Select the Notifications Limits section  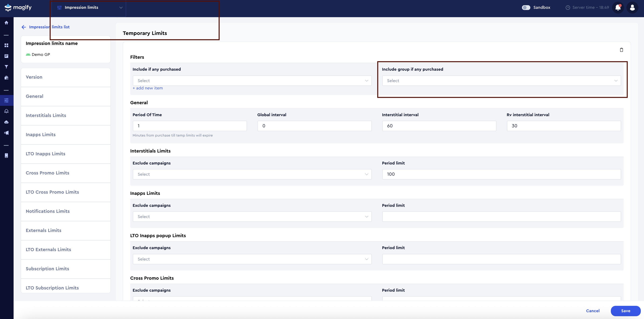[x=48, y=211]
